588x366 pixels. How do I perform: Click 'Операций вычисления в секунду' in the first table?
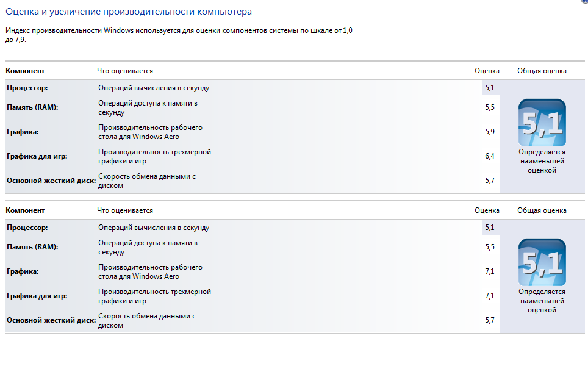[154, 88]
